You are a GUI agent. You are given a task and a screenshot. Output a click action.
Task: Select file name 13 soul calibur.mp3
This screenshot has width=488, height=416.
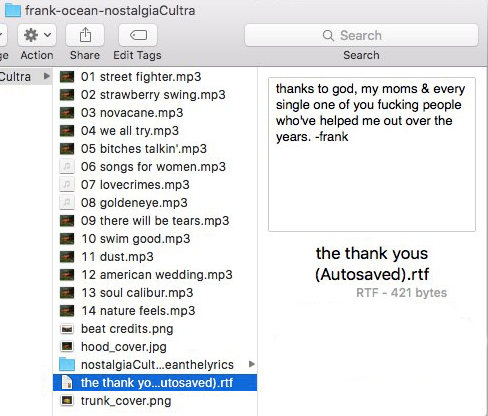(137, 293)
